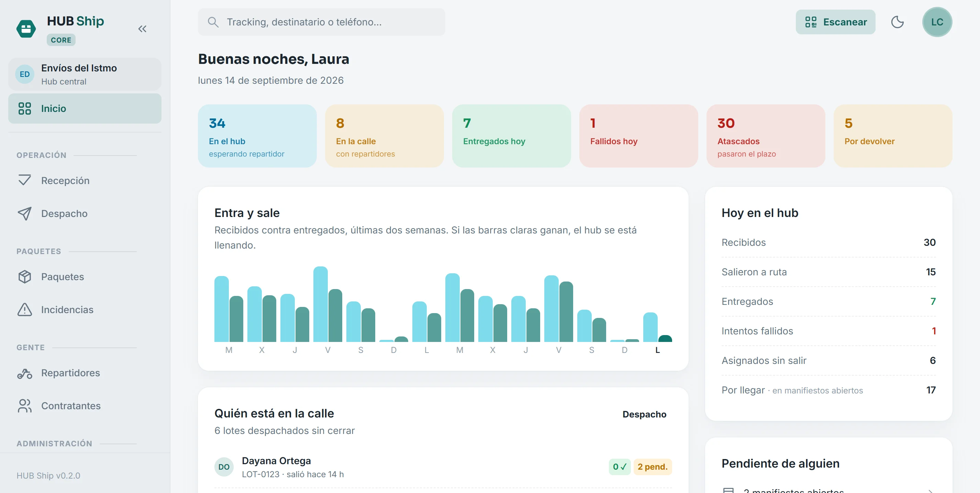Switch hub via Envíos del Istmo selector
Image resolution: width=980 pixels, height=493 pixels.
85,74
